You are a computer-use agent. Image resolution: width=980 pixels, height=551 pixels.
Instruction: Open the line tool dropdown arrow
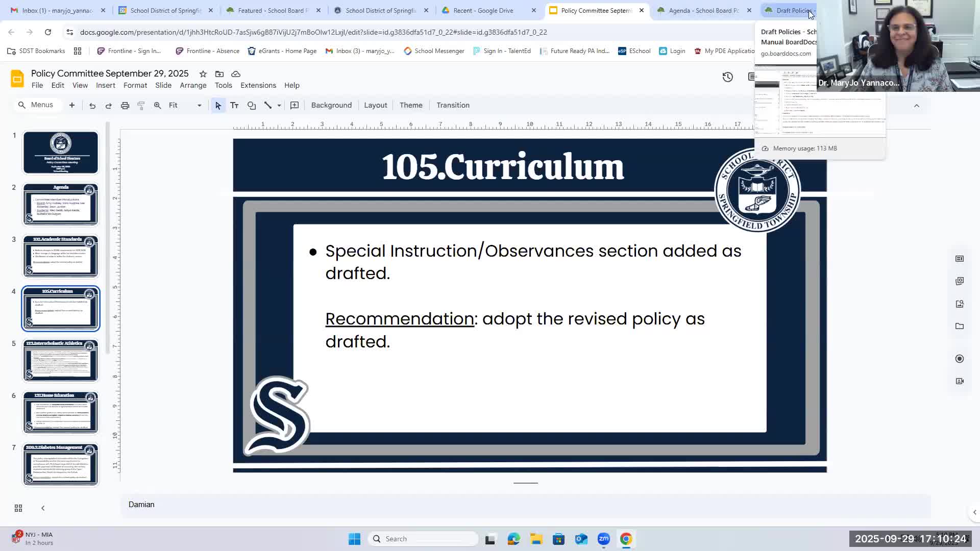click(279, 106)
